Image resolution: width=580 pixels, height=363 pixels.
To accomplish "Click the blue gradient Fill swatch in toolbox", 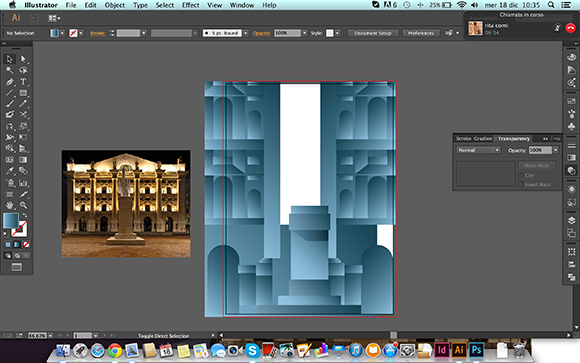I will [11, 221].
